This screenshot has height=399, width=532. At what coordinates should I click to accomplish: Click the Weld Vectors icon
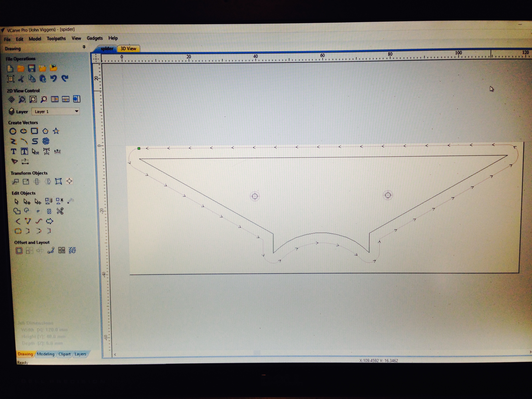click(x=17, y=211)
